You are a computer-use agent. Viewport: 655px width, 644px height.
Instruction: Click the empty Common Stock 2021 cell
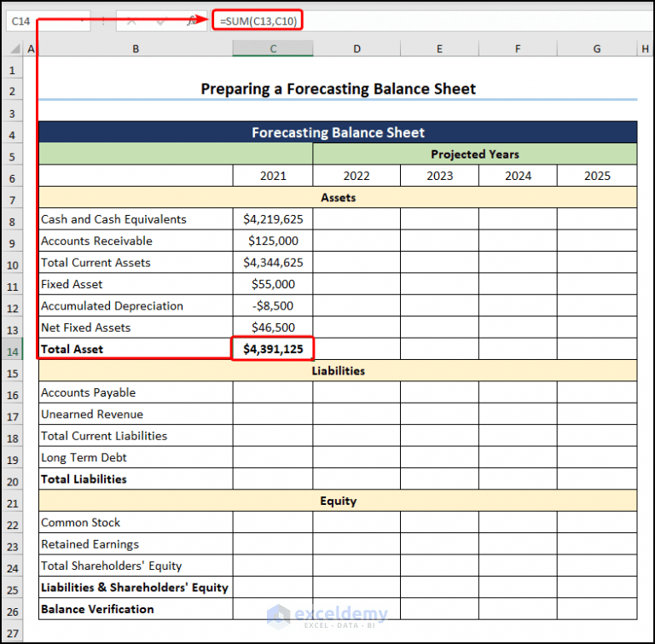[273, 522]
